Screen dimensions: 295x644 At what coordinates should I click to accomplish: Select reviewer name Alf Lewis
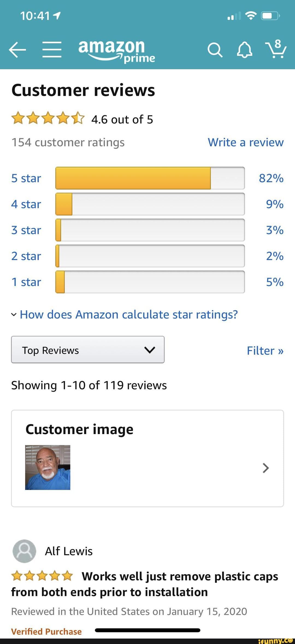click(x=68, y=551)
